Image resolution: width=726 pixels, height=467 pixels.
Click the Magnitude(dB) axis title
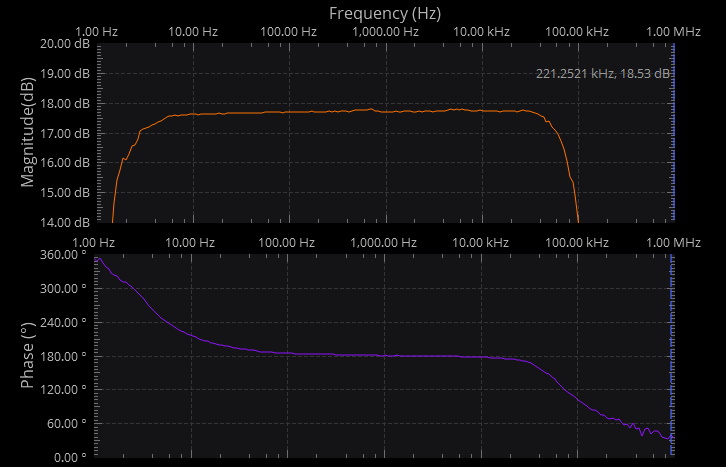click(x=28, y=132)
